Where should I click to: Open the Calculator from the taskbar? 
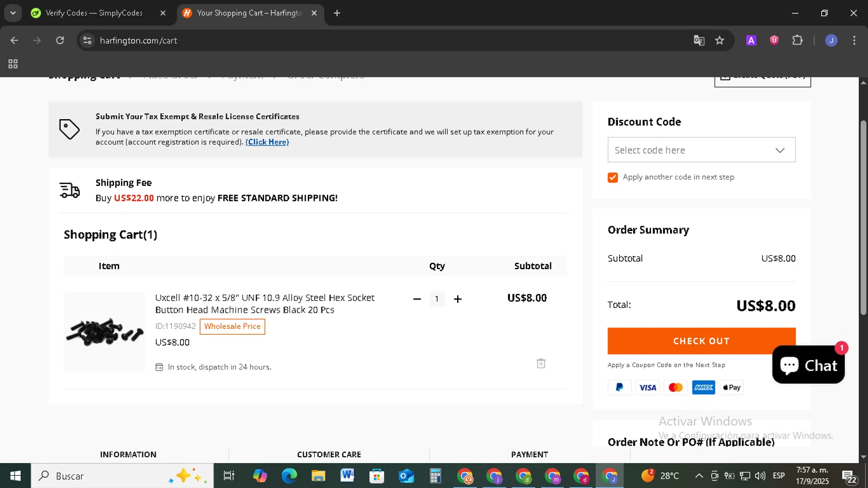[435, 476]
